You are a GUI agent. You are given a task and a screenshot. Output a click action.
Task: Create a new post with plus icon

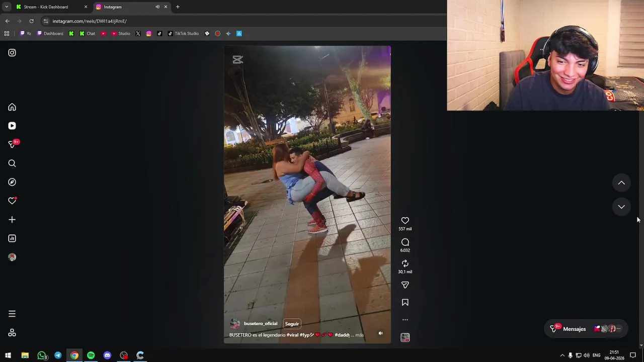[x=12, y=220]
